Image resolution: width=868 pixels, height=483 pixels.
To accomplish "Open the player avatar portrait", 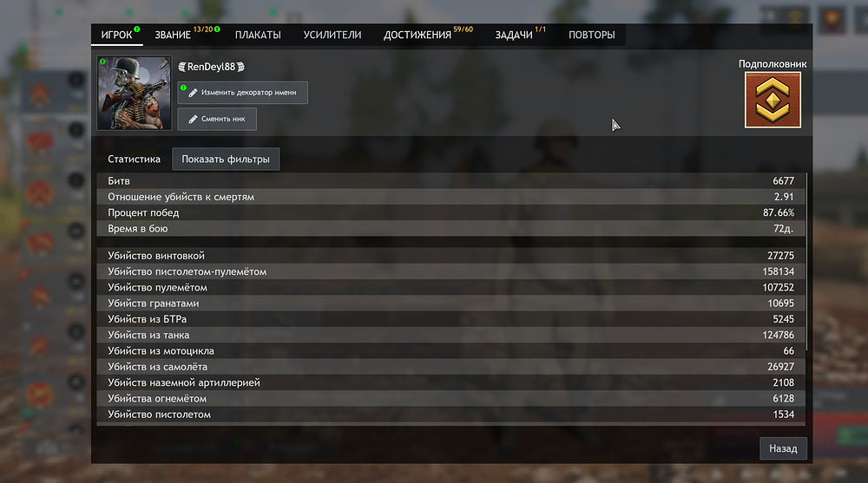I will 135,94.
